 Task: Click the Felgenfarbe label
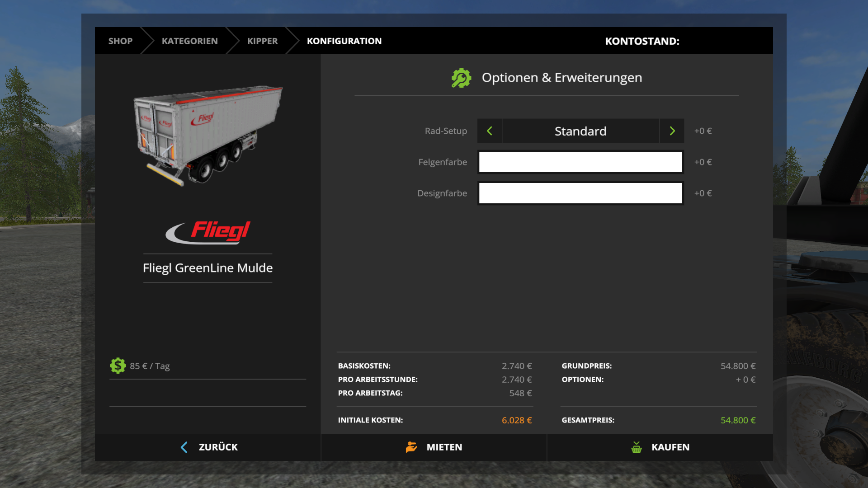tap(443, 162)
